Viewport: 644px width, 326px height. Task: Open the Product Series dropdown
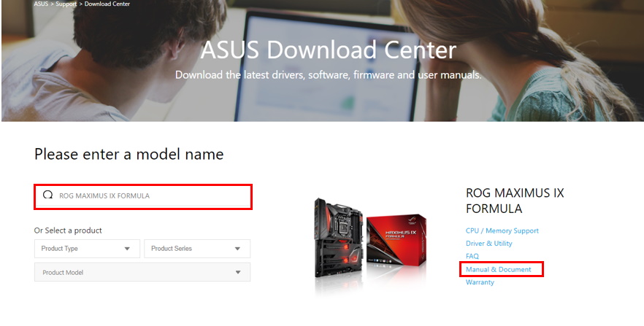click(197, 249)
